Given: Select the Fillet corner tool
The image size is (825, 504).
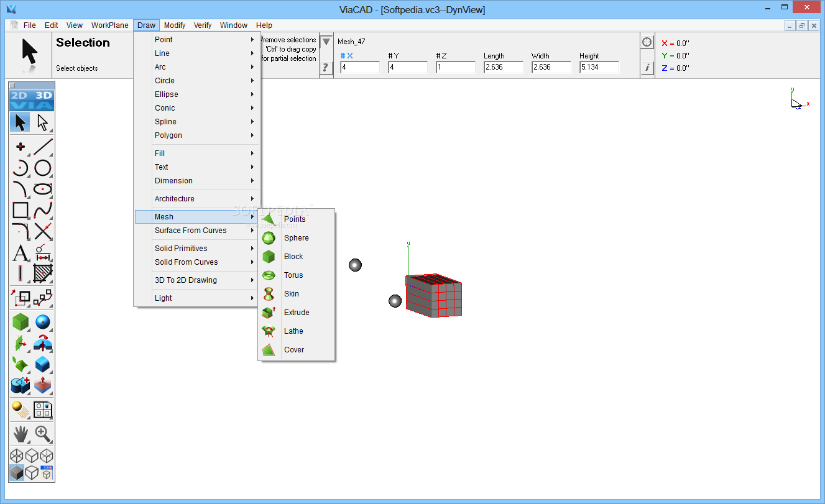Looking at the screenshot, I should point(21,231).
